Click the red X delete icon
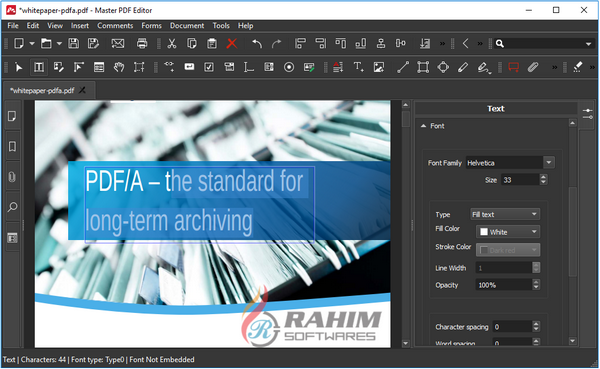600x369 pixels. 232,43
